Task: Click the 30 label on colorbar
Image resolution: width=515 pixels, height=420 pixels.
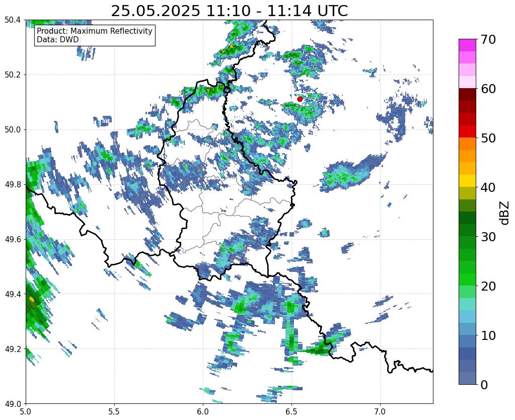Action: tap(488, 237)
